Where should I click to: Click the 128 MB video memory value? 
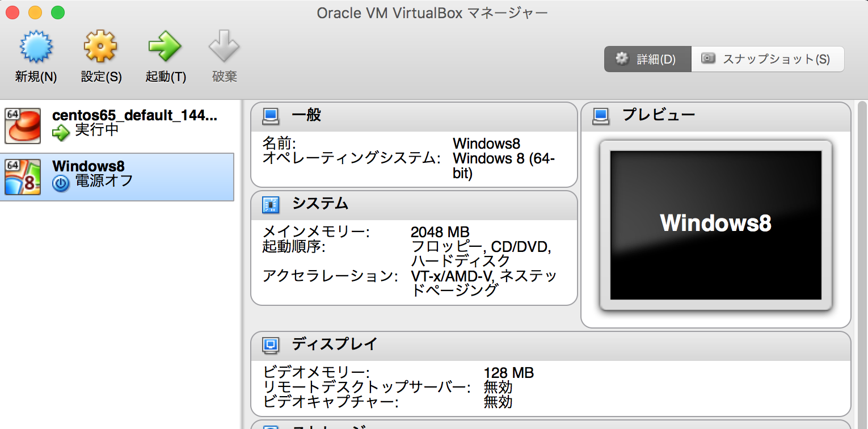(509, 373)
